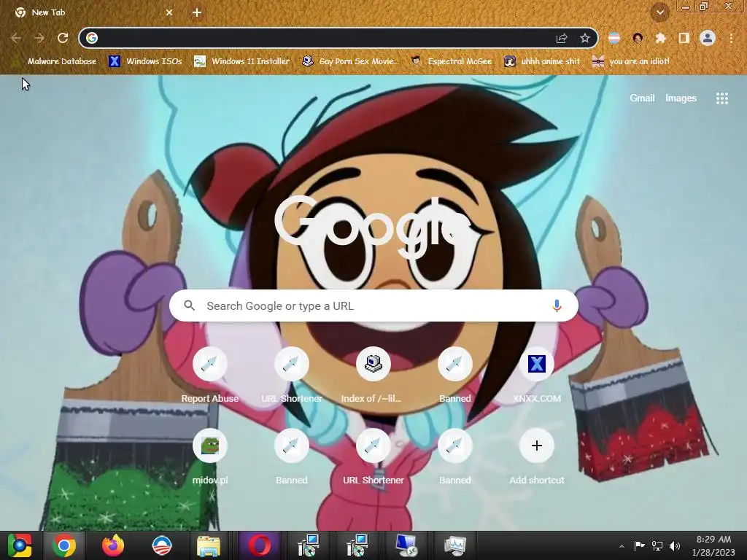Screen dimensions: 747x560
Task: Click the Obama logo taskbar icon
Action: point(162,545)
